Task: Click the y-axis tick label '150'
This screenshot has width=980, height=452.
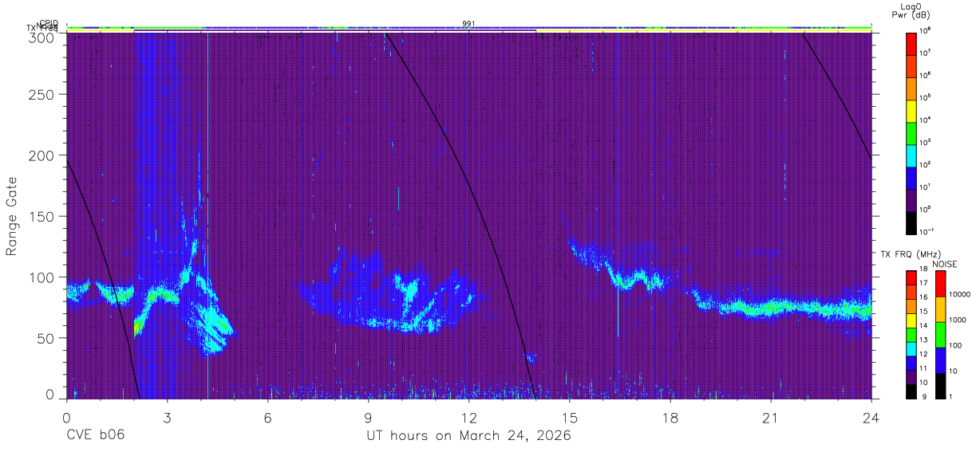Action: (x=43, y=217)
